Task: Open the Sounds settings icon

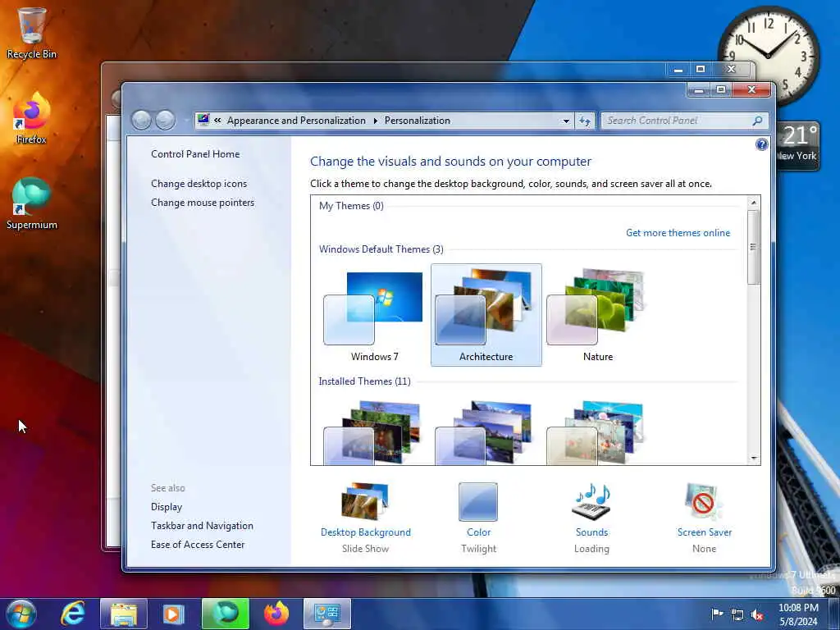Action: [x=591, y=501]
